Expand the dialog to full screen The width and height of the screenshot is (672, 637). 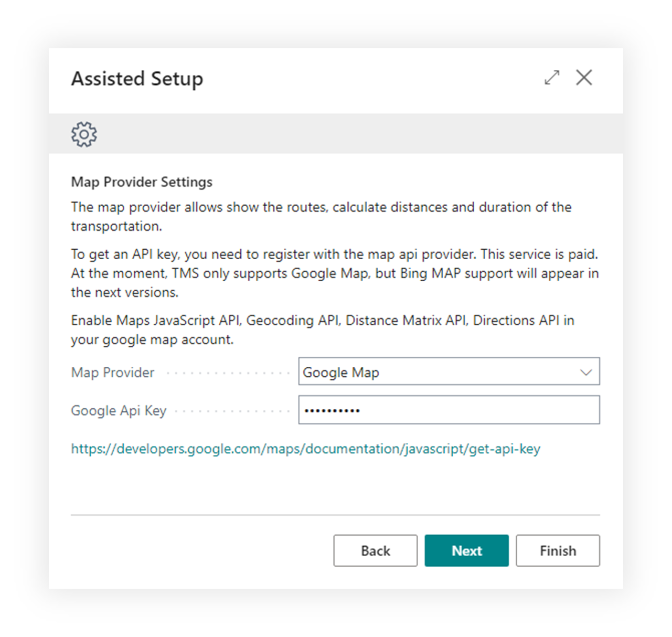pyautogui.click(x=552, y=78)
